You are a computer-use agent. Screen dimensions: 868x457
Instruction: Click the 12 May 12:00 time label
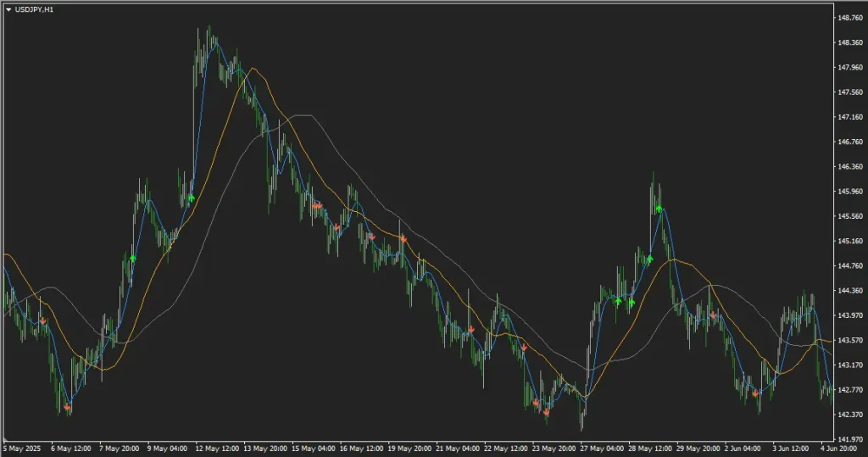click(x=217, y=449)
